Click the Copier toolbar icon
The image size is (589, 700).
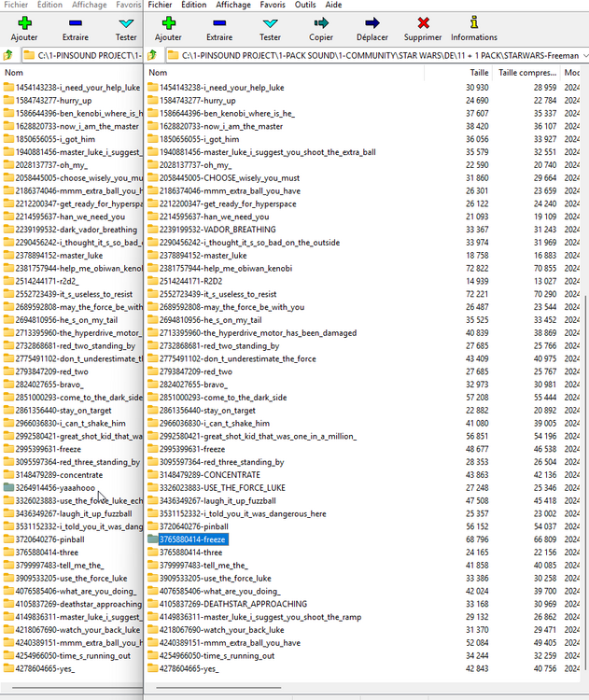321,22
